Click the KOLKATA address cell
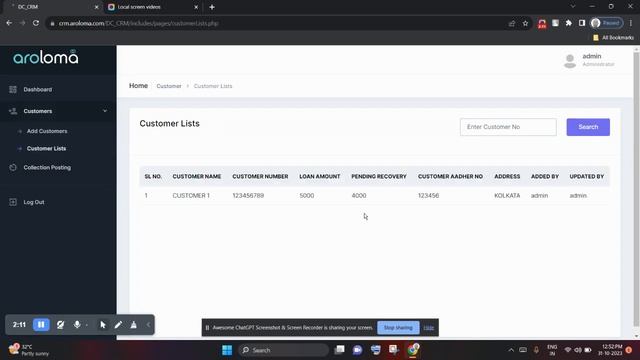The image size is (640, 360). point(507,196)
